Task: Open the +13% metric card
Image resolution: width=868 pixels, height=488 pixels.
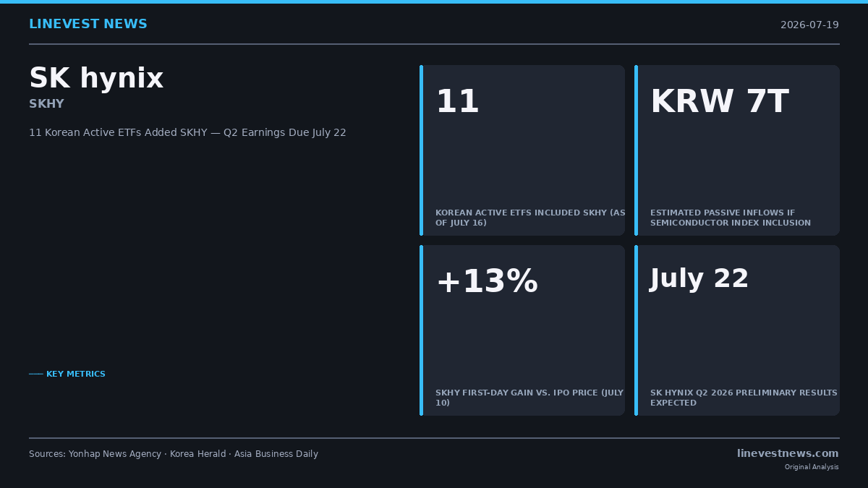Action: click(522, 330)
